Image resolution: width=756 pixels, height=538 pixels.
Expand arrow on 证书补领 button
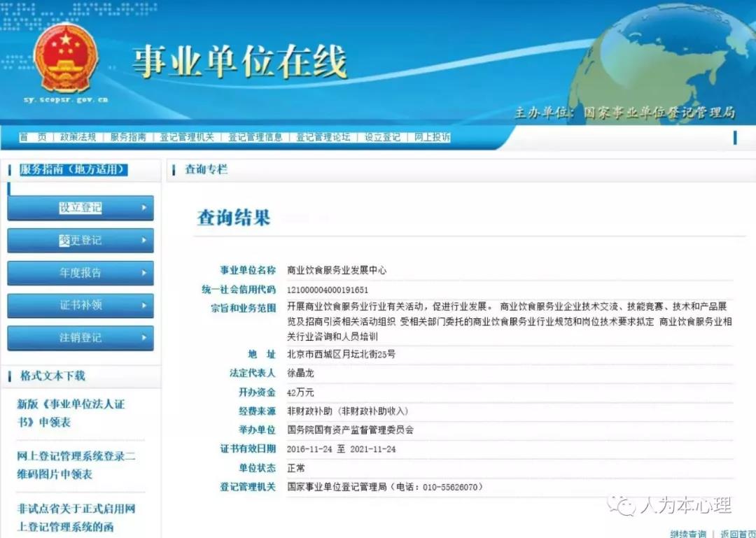pyautogui.click(x=143, y=305)
